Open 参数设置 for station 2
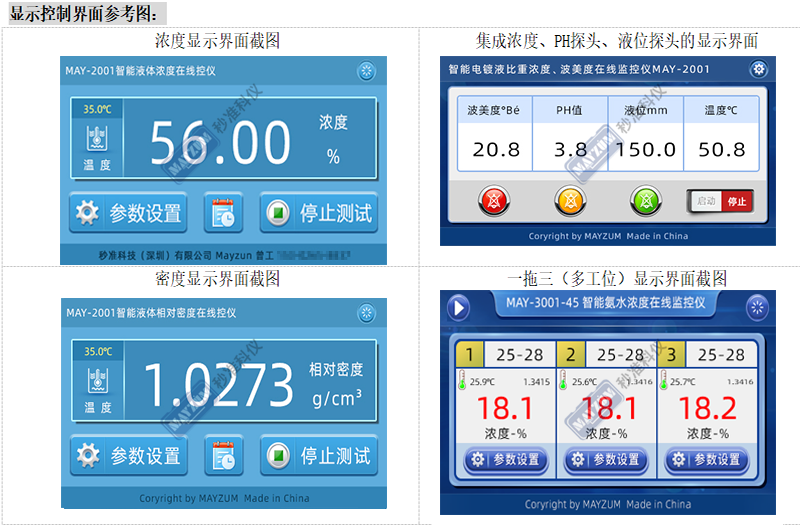Screen dimensions: 800x525 pos(605,460)
